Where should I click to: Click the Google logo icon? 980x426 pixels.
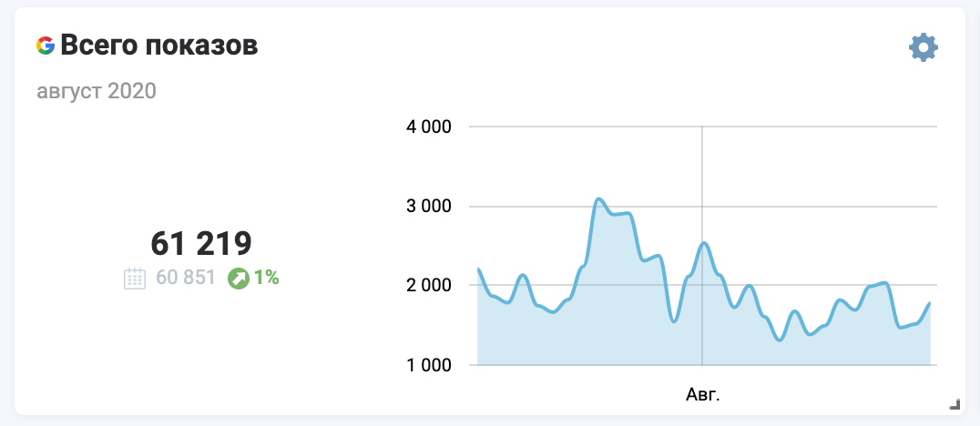click(x=45, y=46)
